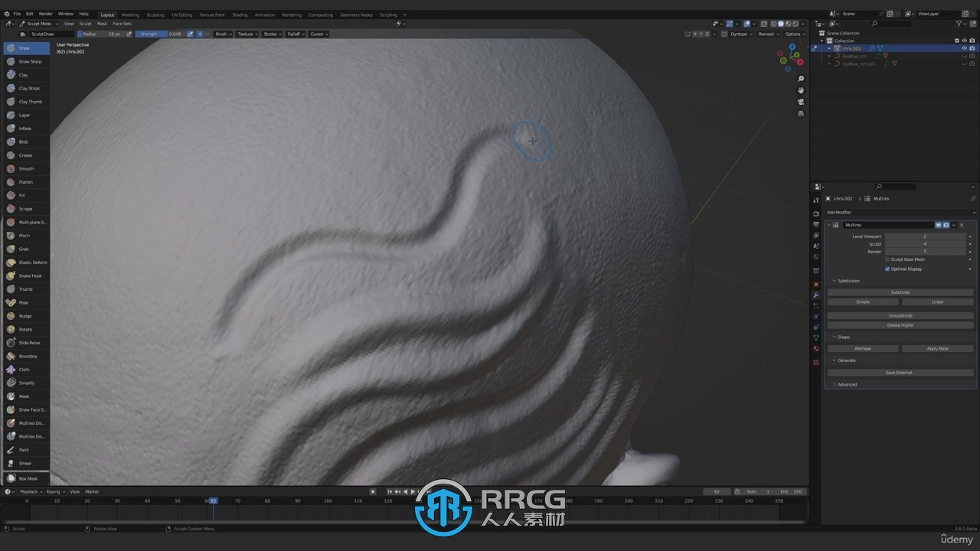Click the Apply Base button

click(938, 348)
